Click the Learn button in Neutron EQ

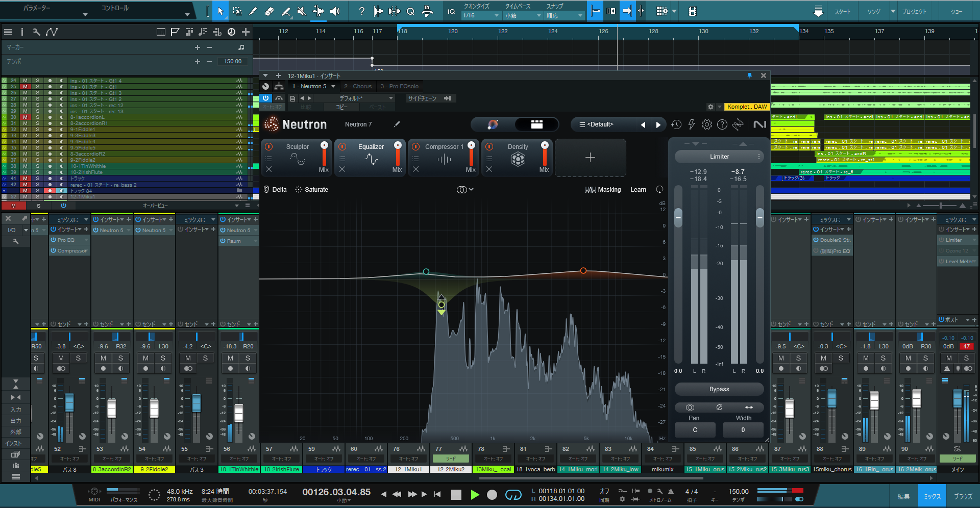click(638, 190)
